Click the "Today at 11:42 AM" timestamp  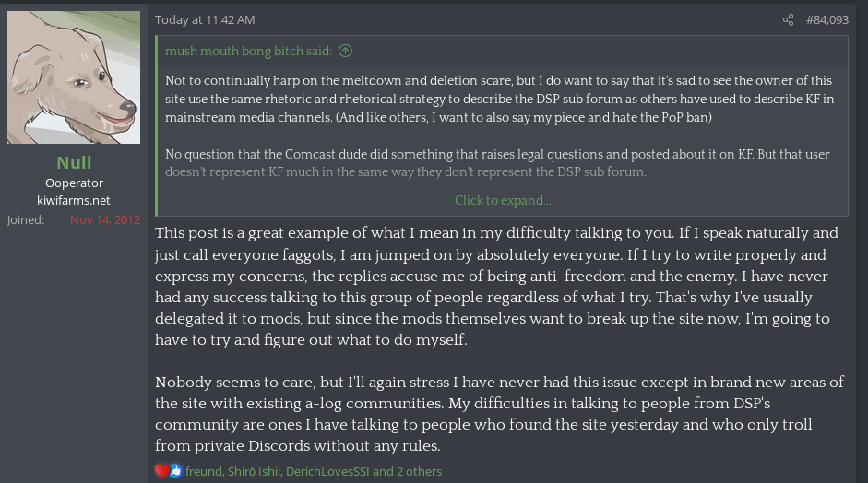click(x=205, y=19)
